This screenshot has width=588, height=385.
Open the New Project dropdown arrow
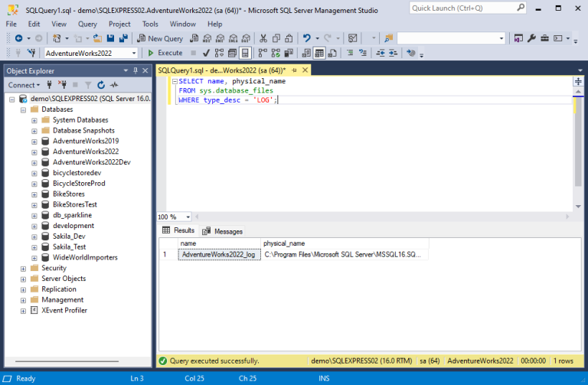coord(67,38)
